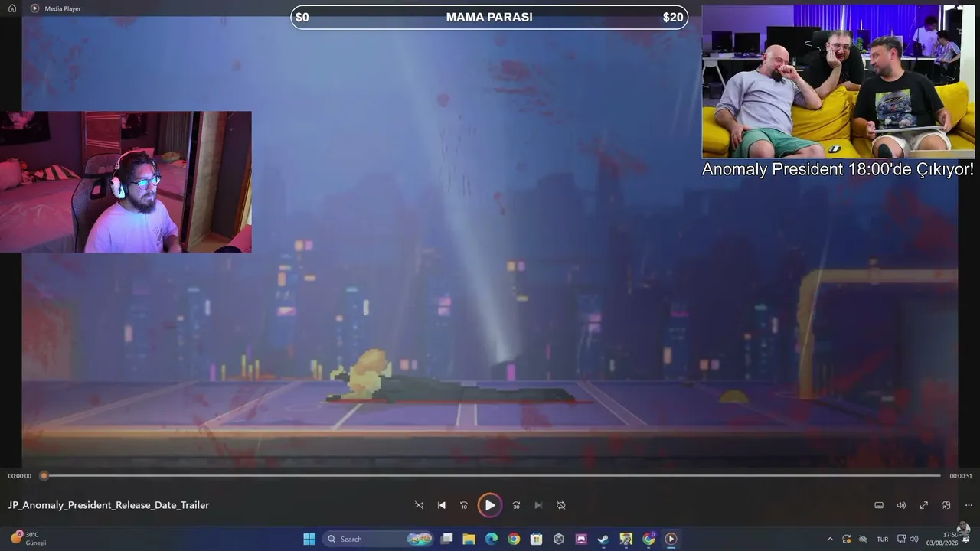Click the sync status tray icon
980x551 pixels.
click(x=847, y=539)
